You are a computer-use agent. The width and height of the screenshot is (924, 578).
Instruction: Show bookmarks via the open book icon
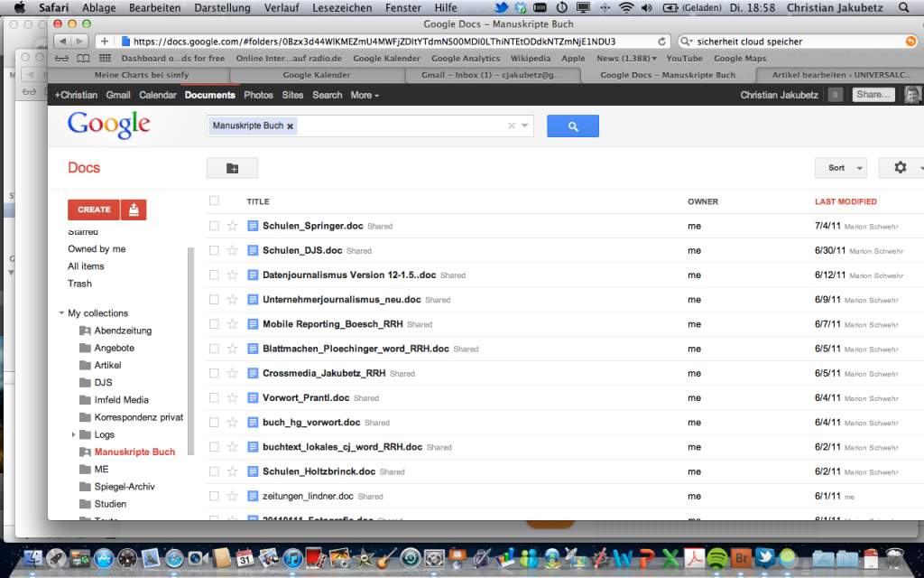[x=84, y=59]
